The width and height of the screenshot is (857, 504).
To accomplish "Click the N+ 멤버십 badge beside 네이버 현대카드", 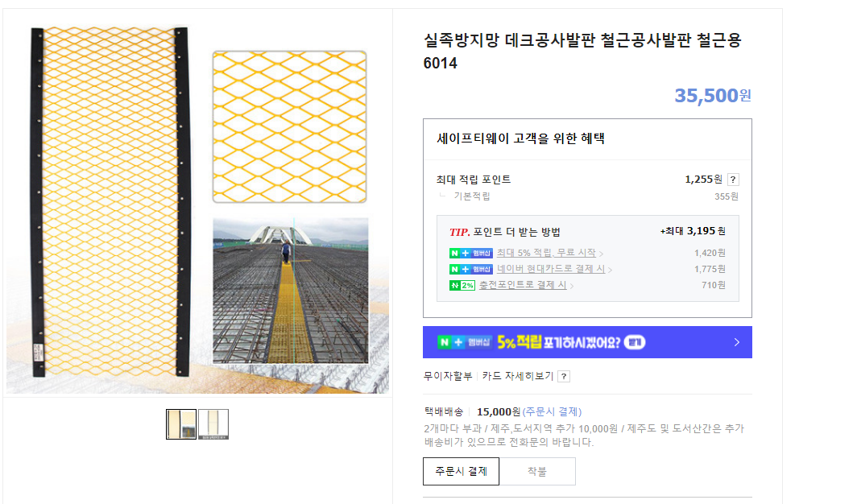I will [x=470, y=269].
